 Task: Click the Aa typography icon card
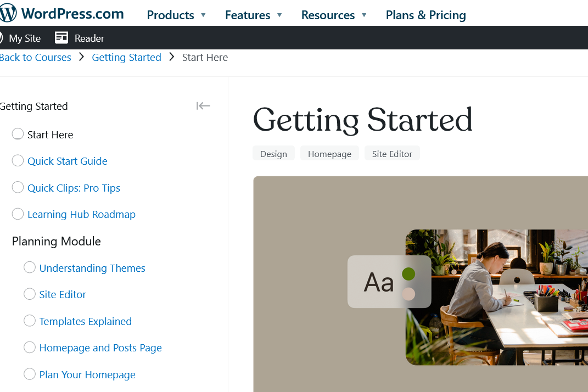[379, 282]
